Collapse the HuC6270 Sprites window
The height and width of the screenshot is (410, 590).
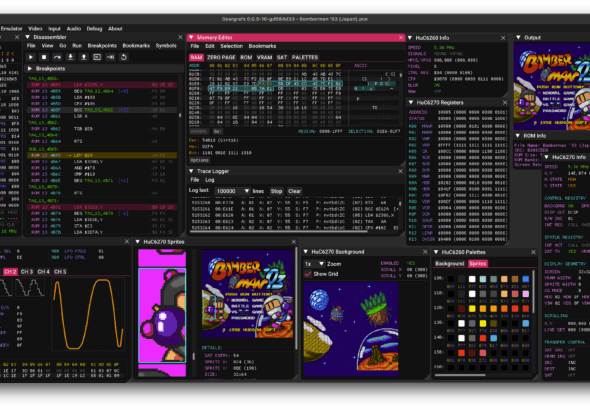point(137,242)
